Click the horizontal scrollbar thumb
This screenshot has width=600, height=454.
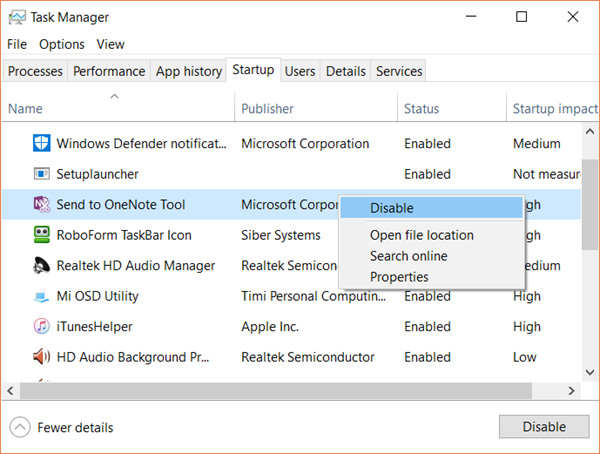[x=276, y=391]
